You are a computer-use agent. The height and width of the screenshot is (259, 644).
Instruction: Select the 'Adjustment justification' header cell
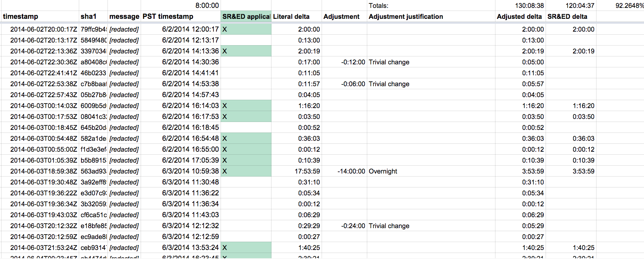(431, 17)
